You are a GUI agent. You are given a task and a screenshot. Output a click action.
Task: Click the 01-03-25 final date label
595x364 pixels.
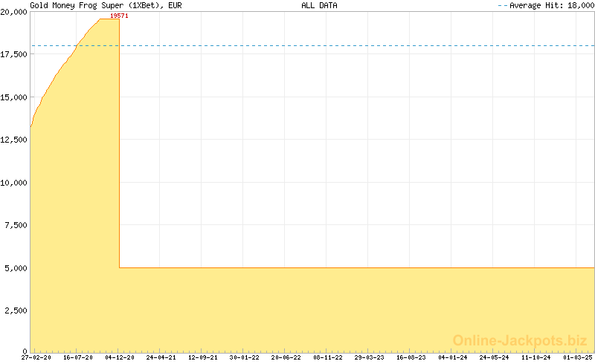click(x=578, y=357)
